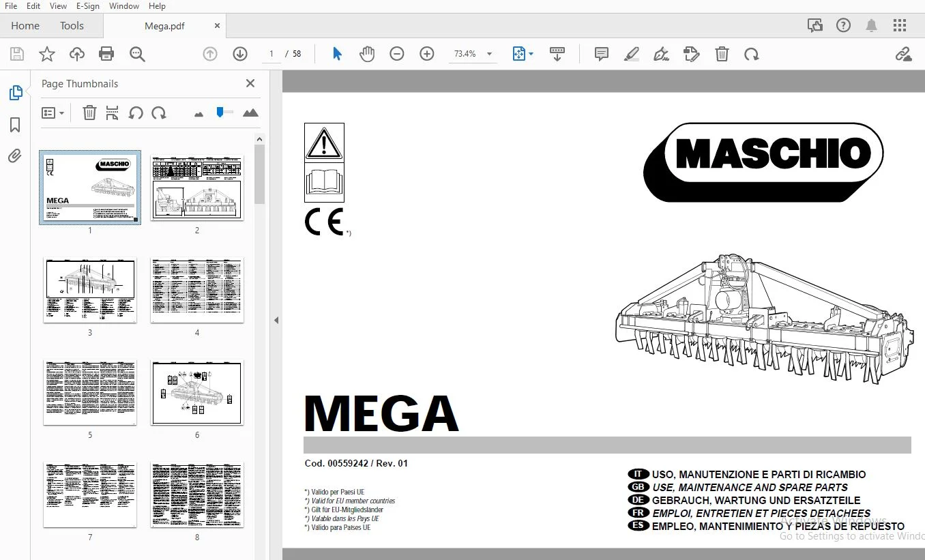This screenshot has height=560, width=925.
Task: Select page 1 thumbnail
Action: (x=90, y=188)
